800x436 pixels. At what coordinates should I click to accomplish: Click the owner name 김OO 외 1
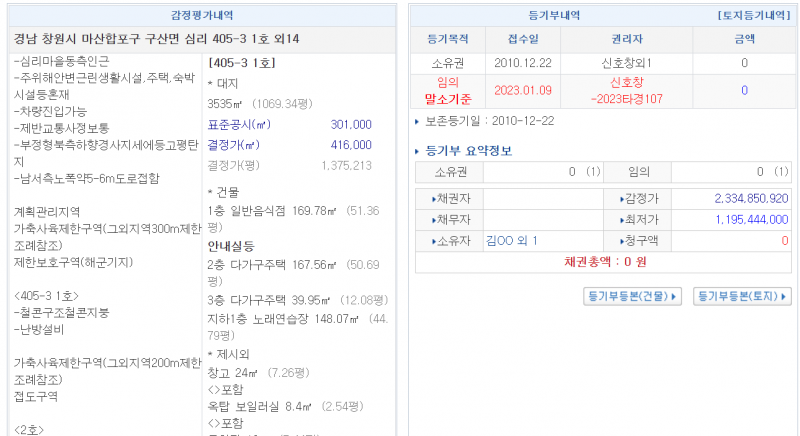click(x=511, y=240)
